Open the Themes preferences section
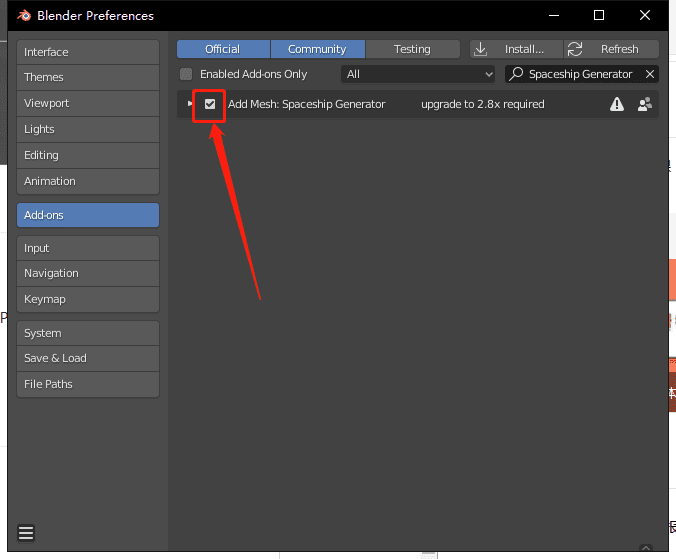The height and width of the screenshot is (559, 676). coord(88,77)
